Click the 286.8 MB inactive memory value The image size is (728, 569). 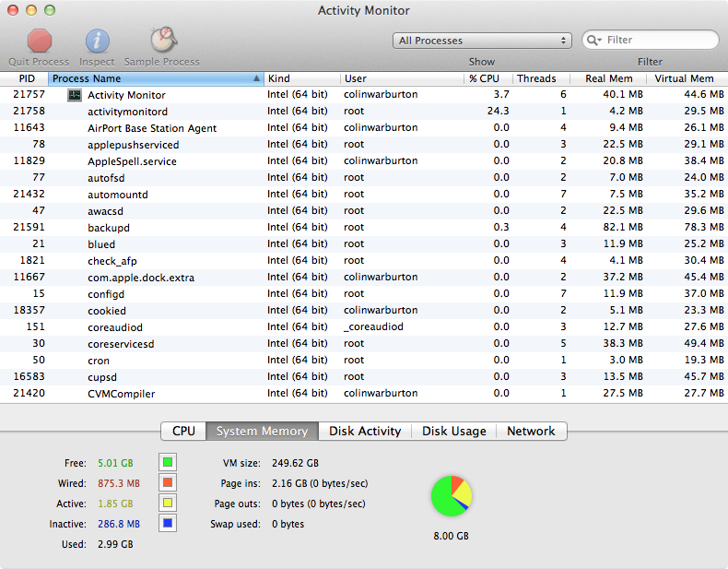(118, 524)
